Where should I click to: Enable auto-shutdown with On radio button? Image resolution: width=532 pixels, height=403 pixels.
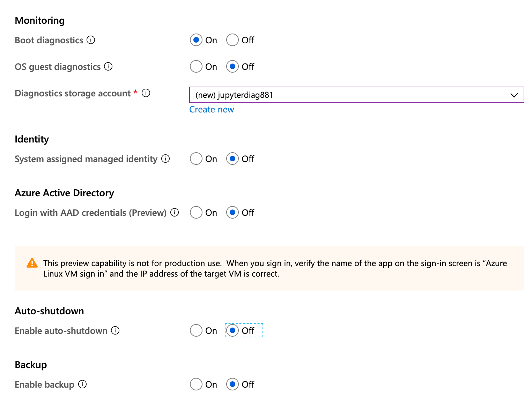click(196, 330)
